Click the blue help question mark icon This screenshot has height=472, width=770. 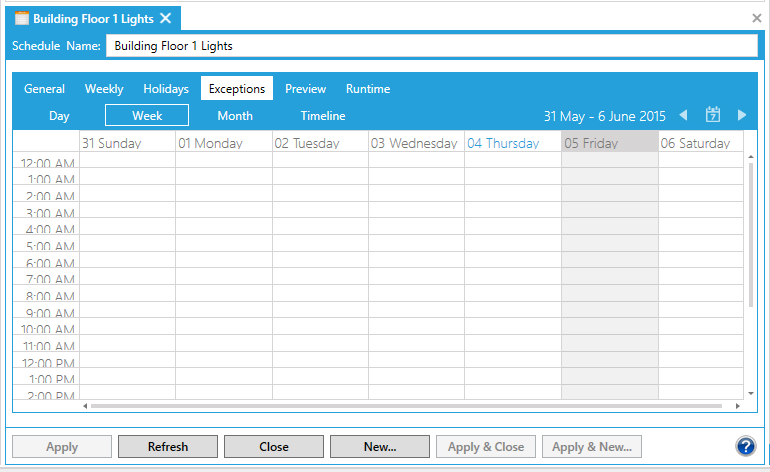[745, 446]
